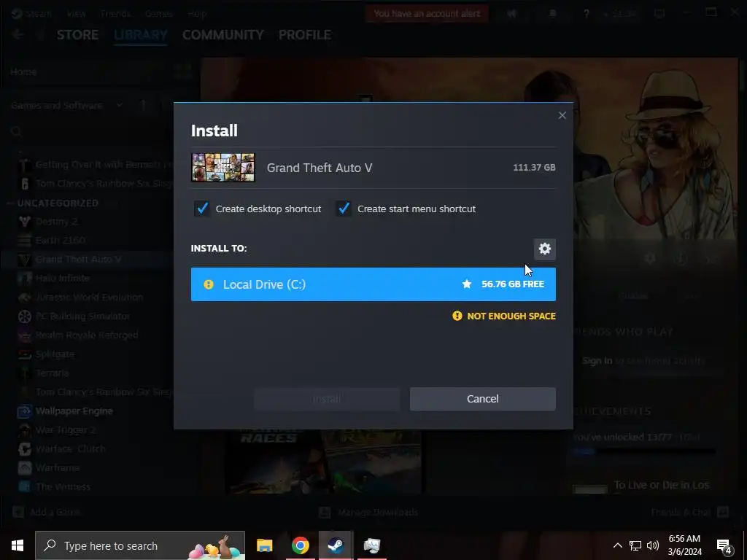This screenshot has height=560, width=747.
Task: Select Warframe in the library
Action: click(57, 467)
